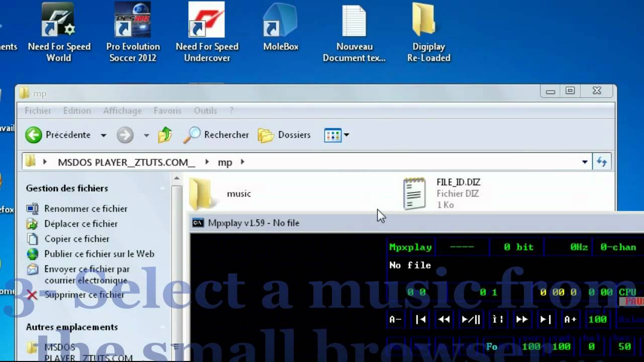Click Mpxplay A+ button
644x362 pixels.
tap(570, 319)
